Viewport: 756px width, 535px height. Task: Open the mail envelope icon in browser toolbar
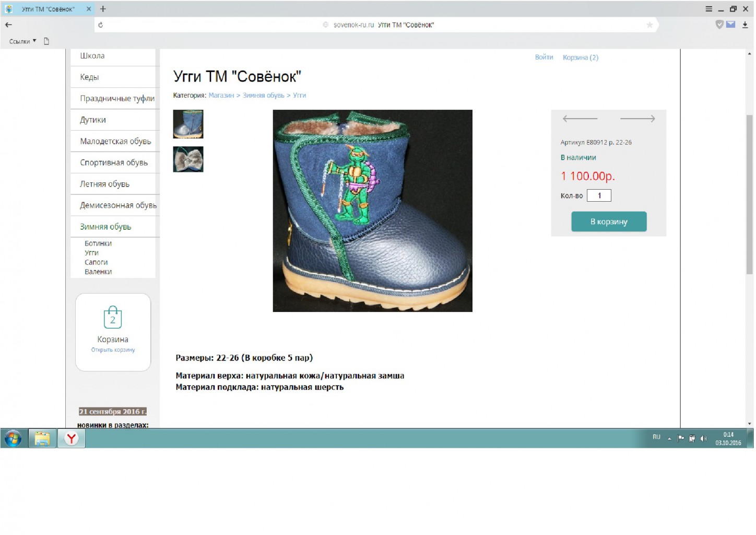[731, 24]
